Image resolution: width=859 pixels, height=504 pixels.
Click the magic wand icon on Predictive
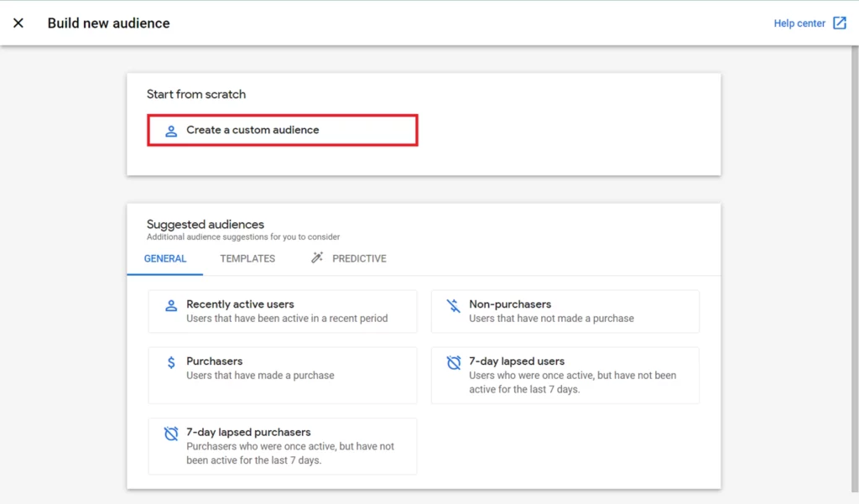317,258
